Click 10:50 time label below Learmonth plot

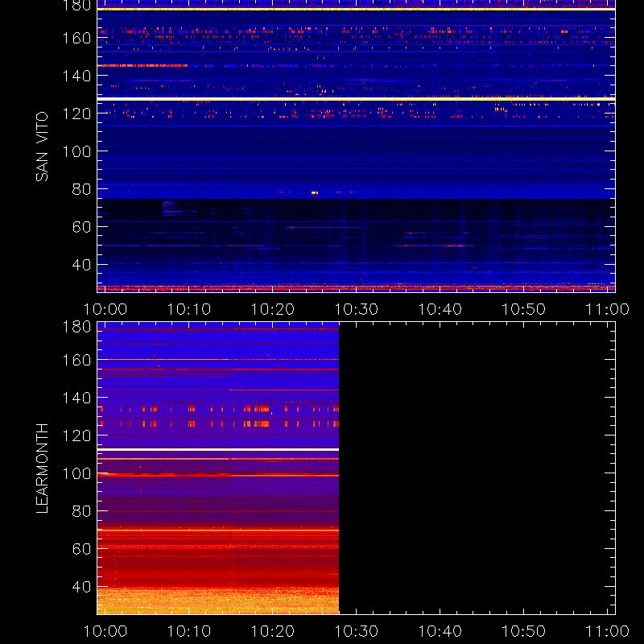pos(524,631)
